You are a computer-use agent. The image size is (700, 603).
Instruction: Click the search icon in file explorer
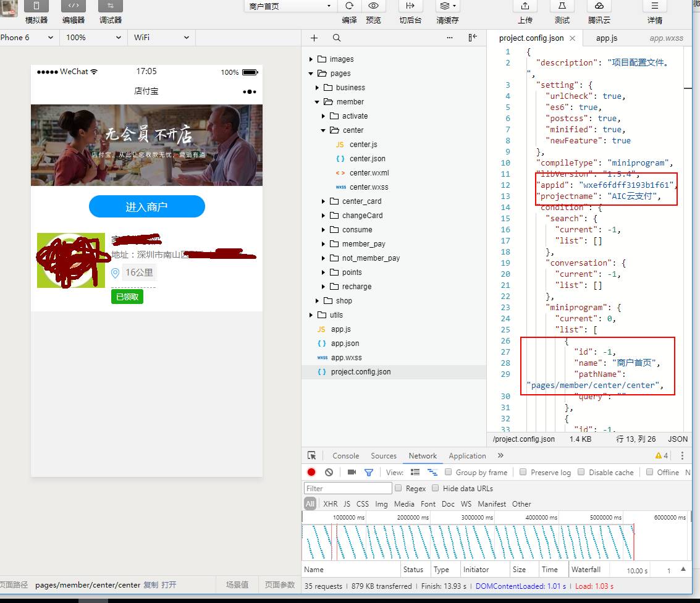(x=337, y=38)
